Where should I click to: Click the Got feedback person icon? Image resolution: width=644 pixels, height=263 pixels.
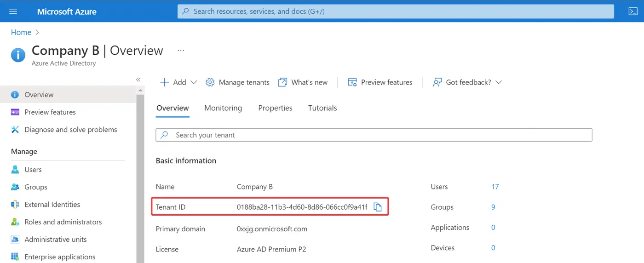tap(437, 82)
